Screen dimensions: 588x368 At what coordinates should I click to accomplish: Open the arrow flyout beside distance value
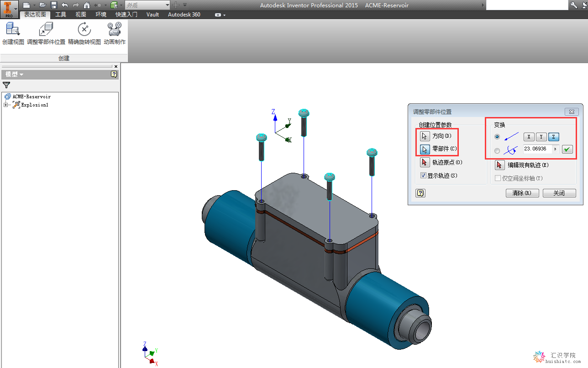click(556, 149)
